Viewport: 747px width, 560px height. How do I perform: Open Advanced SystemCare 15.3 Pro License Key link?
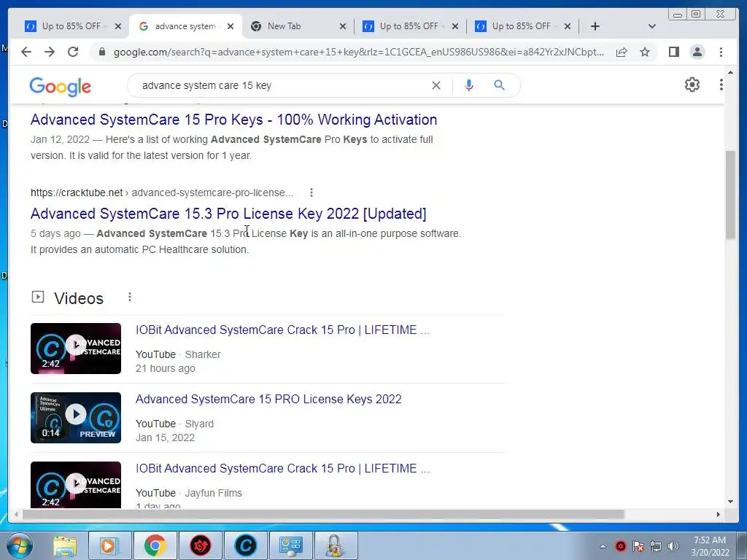click(x=228, y=214)
